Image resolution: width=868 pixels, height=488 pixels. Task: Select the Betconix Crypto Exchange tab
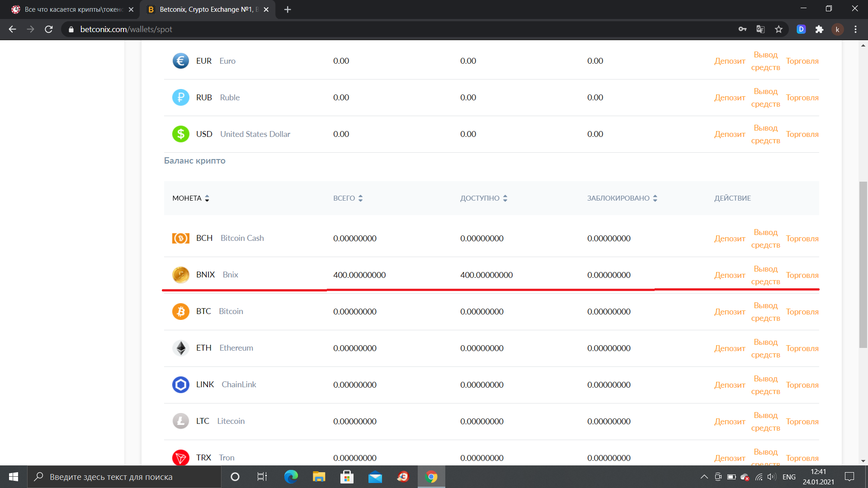click(x=208, y=9)
